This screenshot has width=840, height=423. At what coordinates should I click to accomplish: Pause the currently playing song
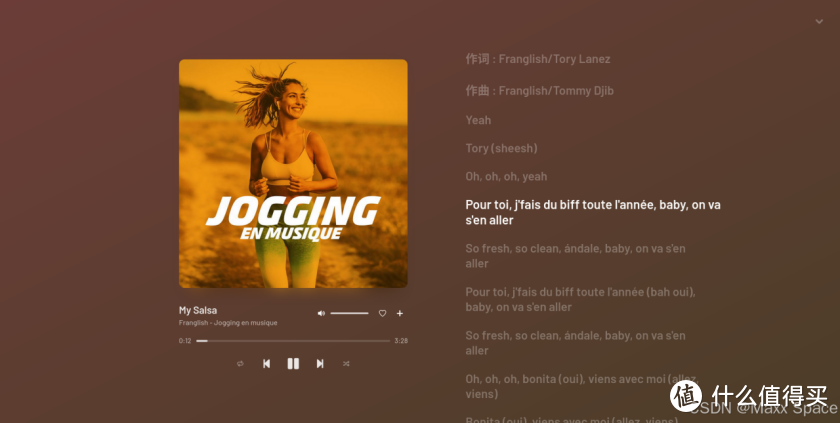point(293,364)
